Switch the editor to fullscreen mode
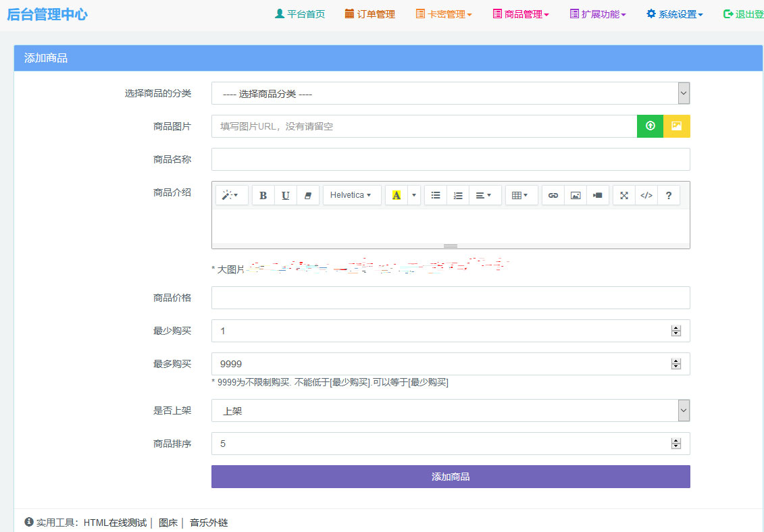764x532 pixels. [x=624, y=195]
